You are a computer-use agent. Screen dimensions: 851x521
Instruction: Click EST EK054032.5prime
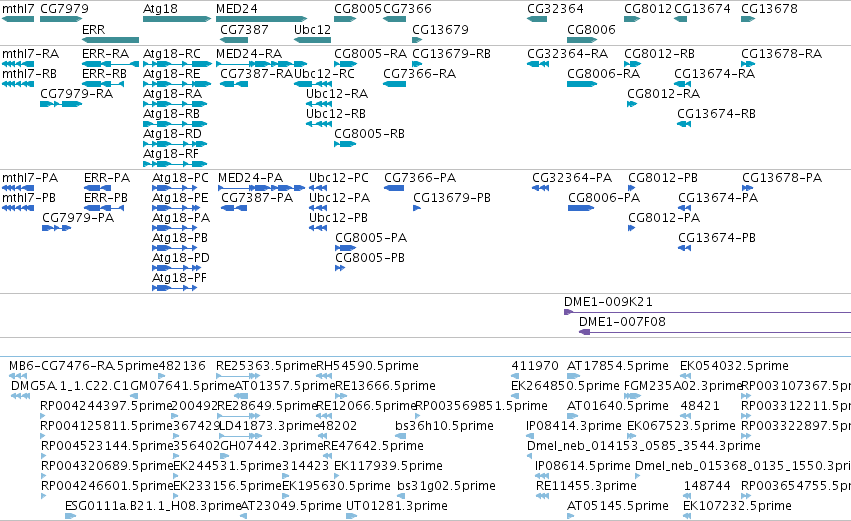734,366
